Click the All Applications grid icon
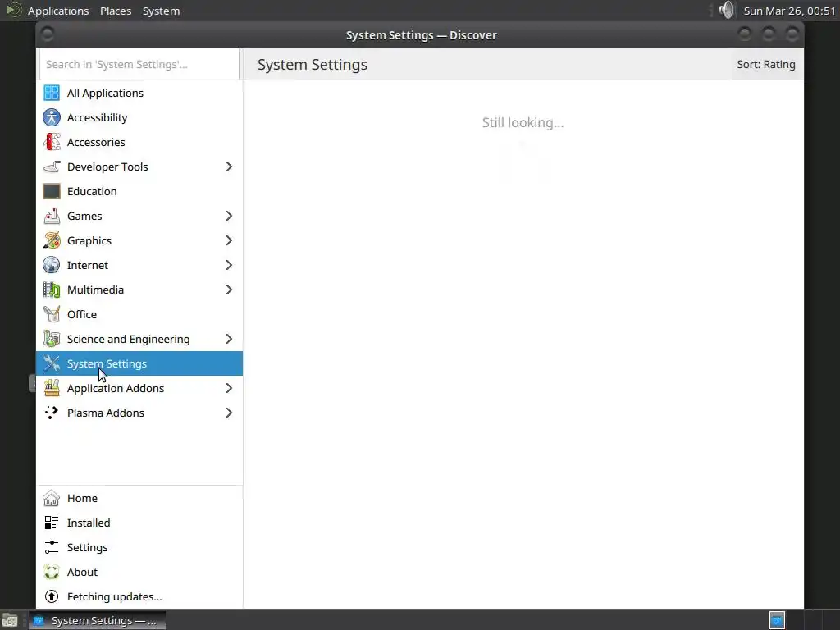The image size is (840, 630). click(x=52, y=93)
